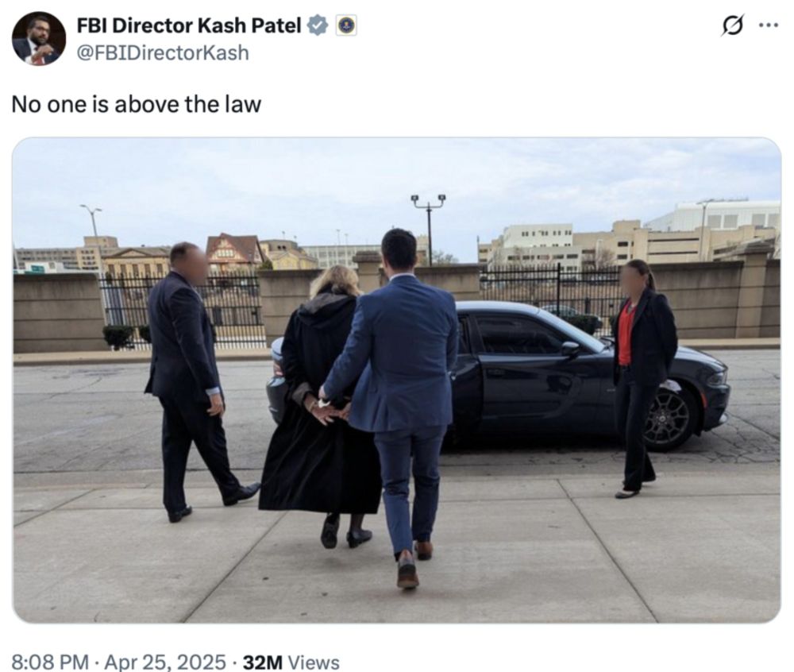View the 32M Views count

click(291, 662)
